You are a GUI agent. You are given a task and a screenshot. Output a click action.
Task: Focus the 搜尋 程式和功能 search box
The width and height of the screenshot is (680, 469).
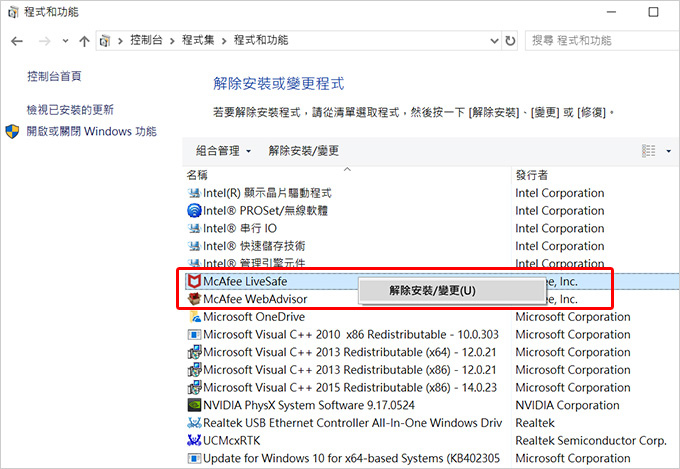[x=602, y=41]
